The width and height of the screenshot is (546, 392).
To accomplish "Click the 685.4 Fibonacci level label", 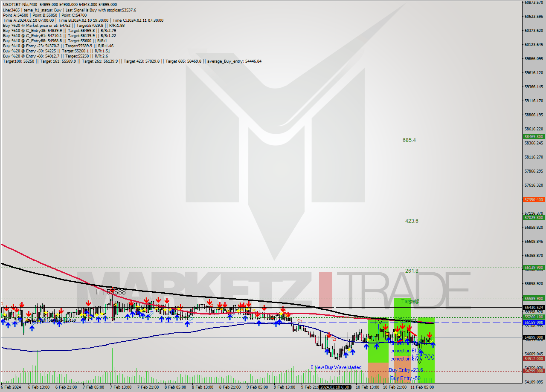I will (409, 140).
